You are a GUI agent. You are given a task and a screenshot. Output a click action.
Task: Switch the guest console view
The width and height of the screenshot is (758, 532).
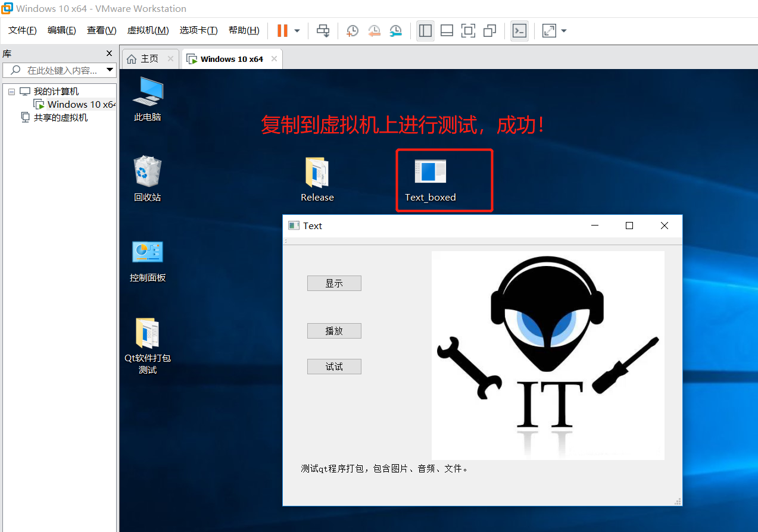coord(519,30)
